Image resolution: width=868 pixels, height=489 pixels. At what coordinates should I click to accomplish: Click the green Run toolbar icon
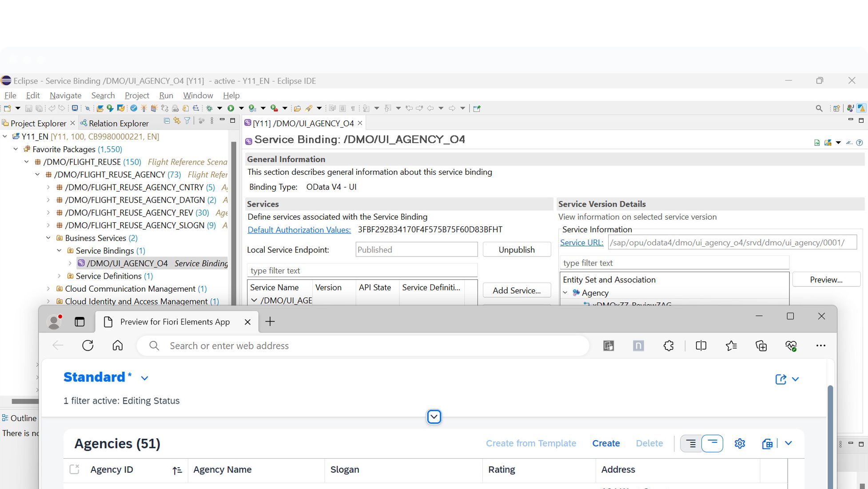pos(231,108)
